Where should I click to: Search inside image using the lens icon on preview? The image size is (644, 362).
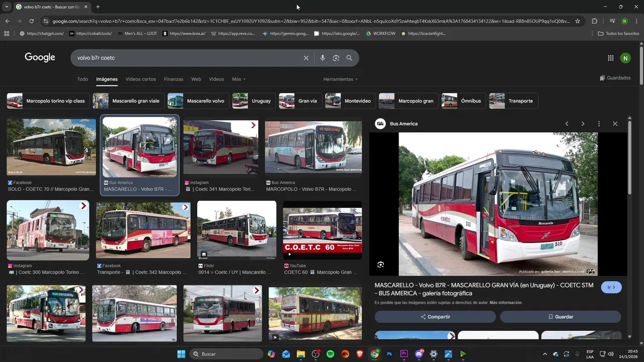coord(380,264)
